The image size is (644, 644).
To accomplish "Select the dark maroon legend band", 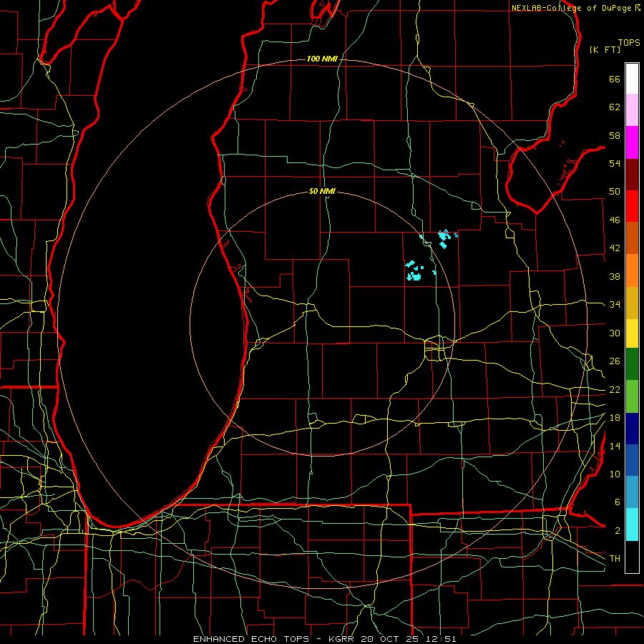I will [632, 175].
